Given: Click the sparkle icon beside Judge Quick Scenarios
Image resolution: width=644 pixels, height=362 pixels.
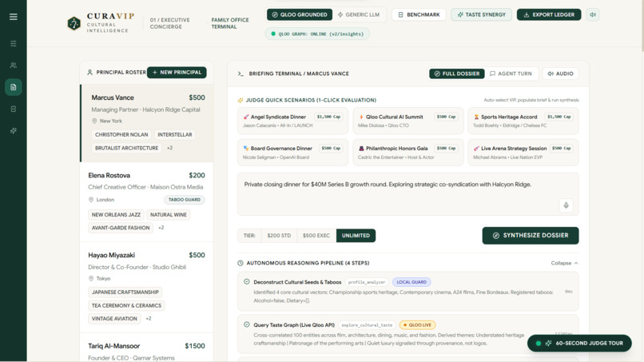Looking at the screenshot, I should (241, 100).
